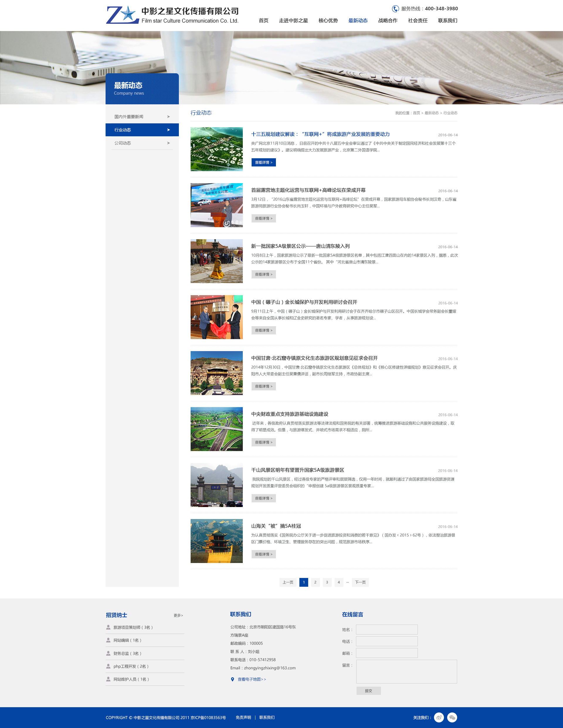The image size is (563, 728).
Task: Click arrow on active 行业动态 sidebar item
Action: point(168,130)
